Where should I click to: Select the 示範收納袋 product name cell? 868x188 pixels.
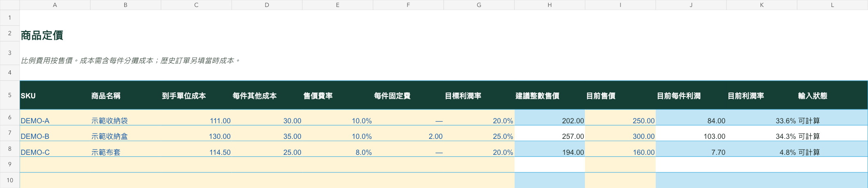click(x=126, y=118)
